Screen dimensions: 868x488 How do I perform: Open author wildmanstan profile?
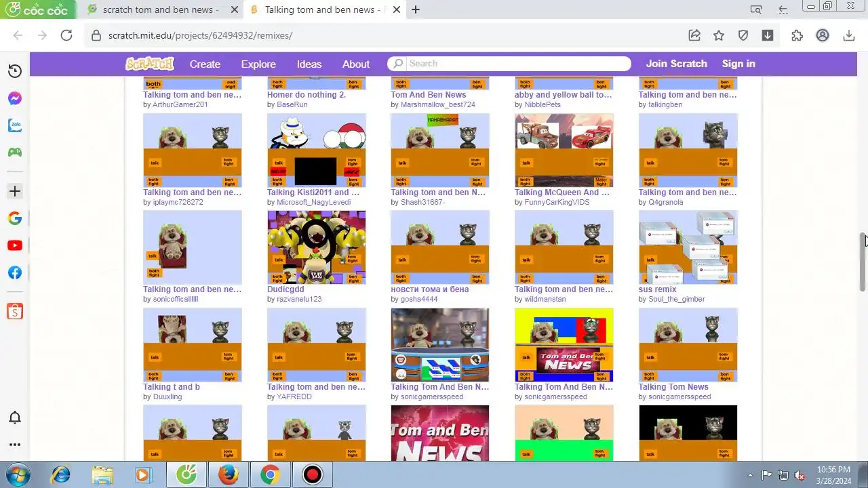coord(545,299)
